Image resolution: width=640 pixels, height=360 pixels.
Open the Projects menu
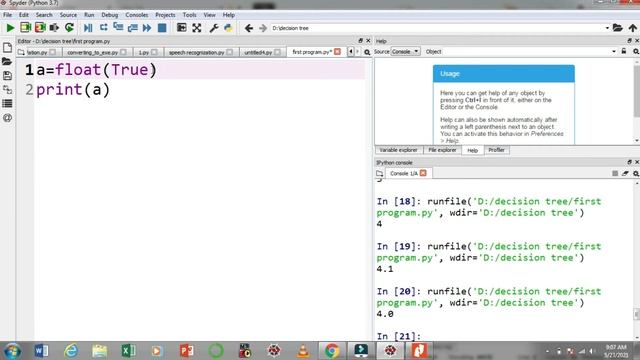(165, 15)
